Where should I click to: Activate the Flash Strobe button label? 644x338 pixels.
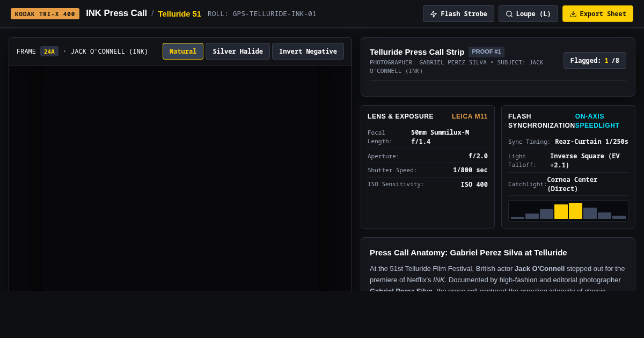pyautogui.click(x=464, y=14)
